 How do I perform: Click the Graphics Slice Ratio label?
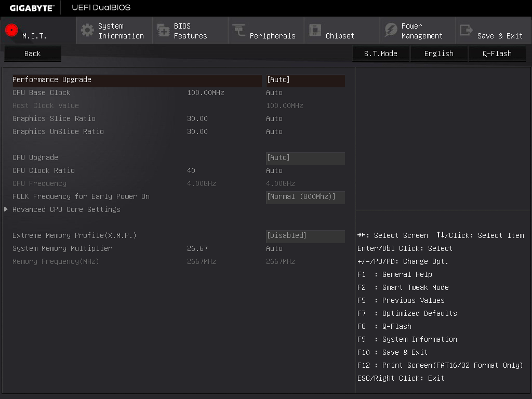pos(54,119)
